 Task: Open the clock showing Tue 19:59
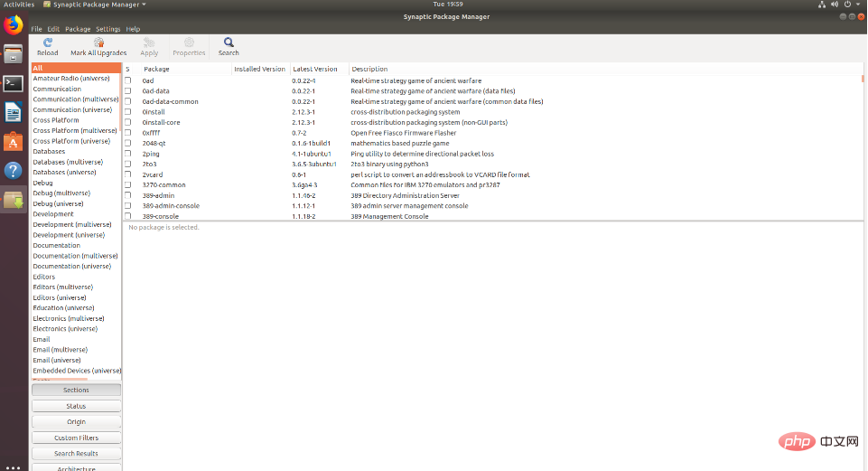pyautogui.click(x=447, y=5)
